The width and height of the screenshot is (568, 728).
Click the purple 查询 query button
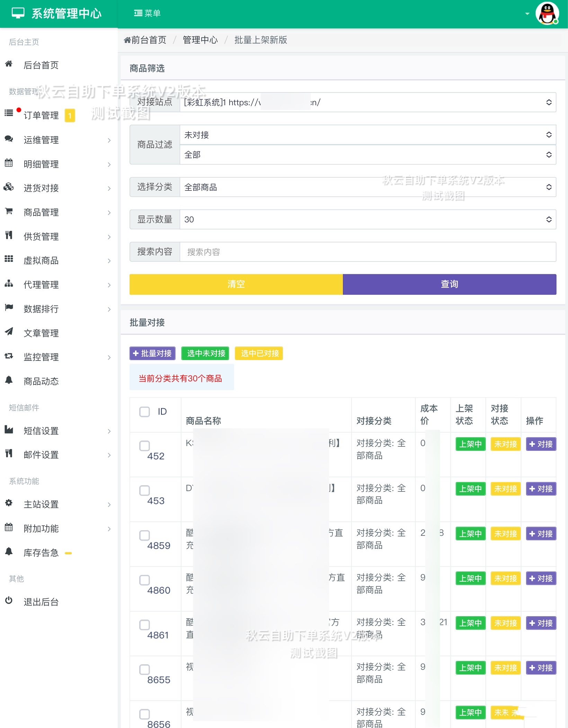449,284
